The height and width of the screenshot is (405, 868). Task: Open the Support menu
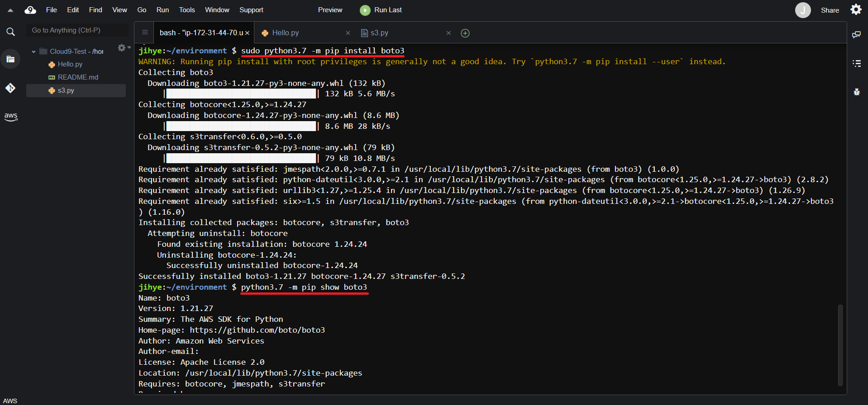click(251, 10)
